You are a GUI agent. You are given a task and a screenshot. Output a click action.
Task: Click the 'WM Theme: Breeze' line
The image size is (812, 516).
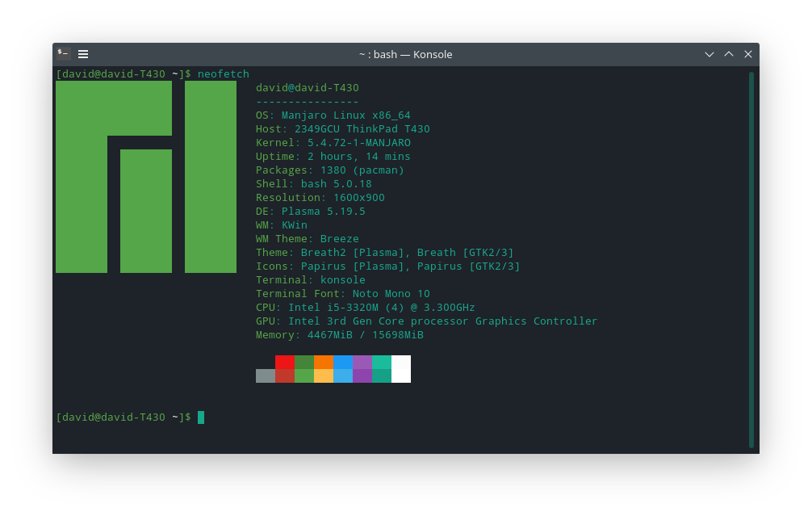(x=307, y=238)
